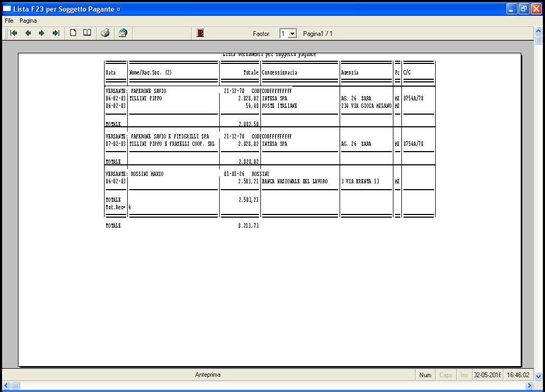Image resolution: width=545 pixels, height=392 pixels.
Task: Click the title bar application icon
Action: pyautogui.click(x=7, y=8)
